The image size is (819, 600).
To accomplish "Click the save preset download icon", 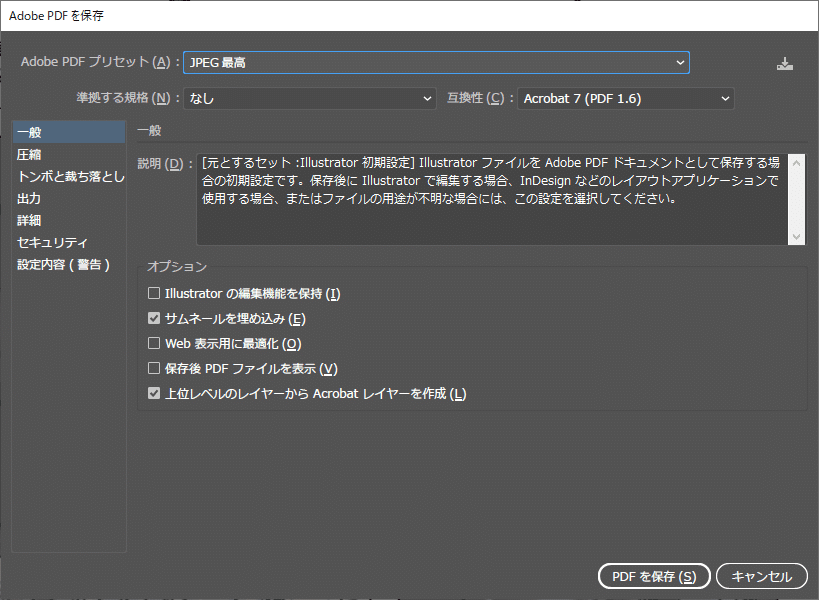I will point(785,64).
